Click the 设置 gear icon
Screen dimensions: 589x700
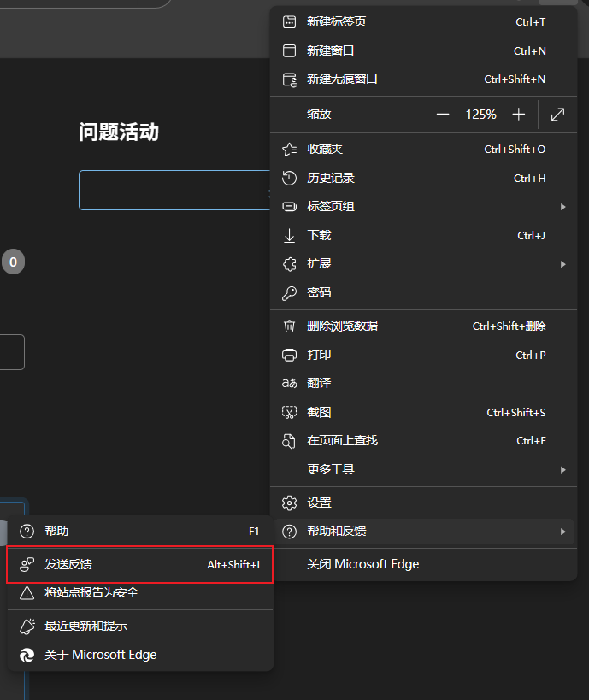289,503
